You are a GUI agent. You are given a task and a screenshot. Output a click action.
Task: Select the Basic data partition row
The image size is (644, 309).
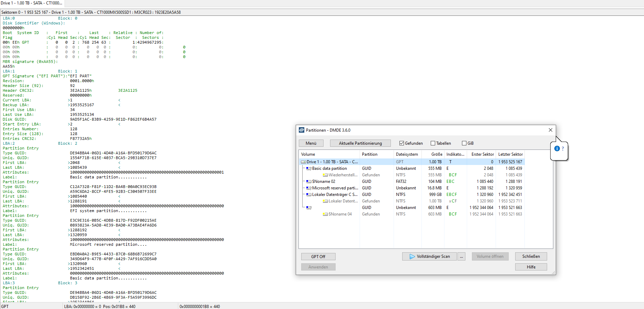pyautogui.click(x=412, y=168)
